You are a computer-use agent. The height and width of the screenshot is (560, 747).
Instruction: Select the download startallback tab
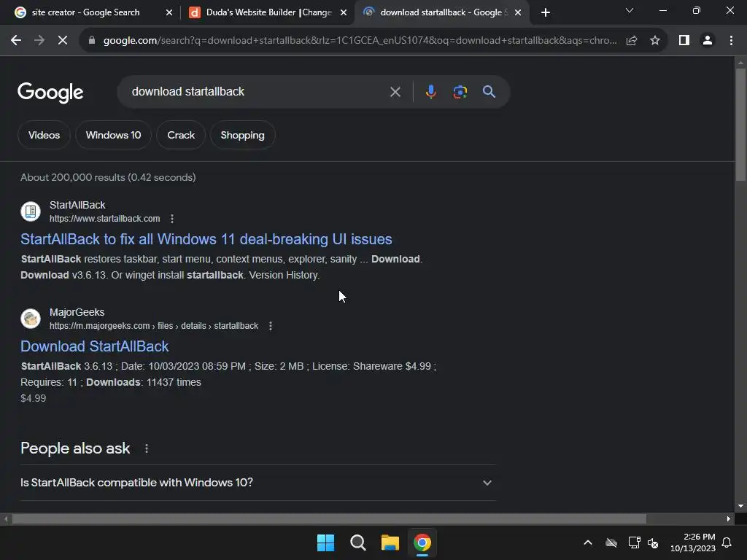pos(438,12)
